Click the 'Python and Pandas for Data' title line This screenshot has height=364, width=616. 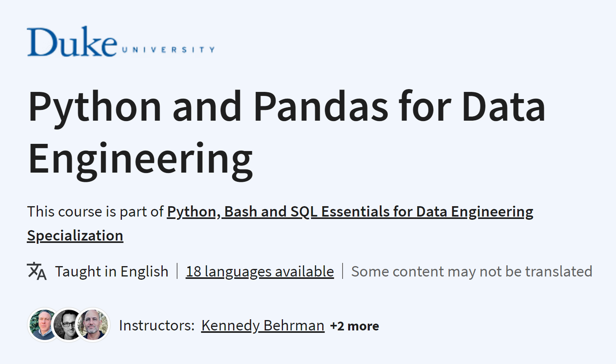[x=286, y=107]
